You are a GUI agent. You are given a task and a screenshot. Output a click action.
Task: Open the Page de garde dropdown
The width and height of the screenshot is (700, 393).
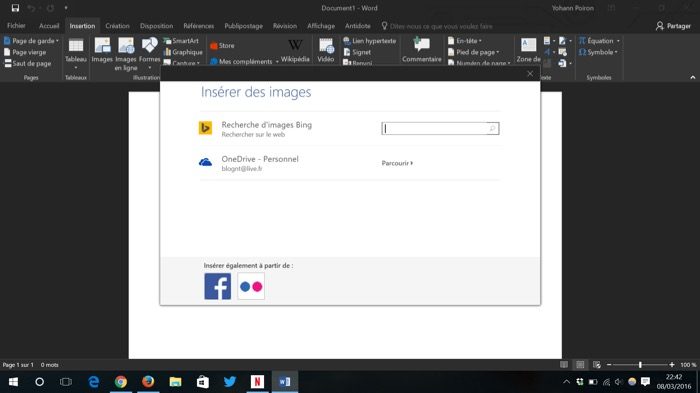[x=32, y=41]
